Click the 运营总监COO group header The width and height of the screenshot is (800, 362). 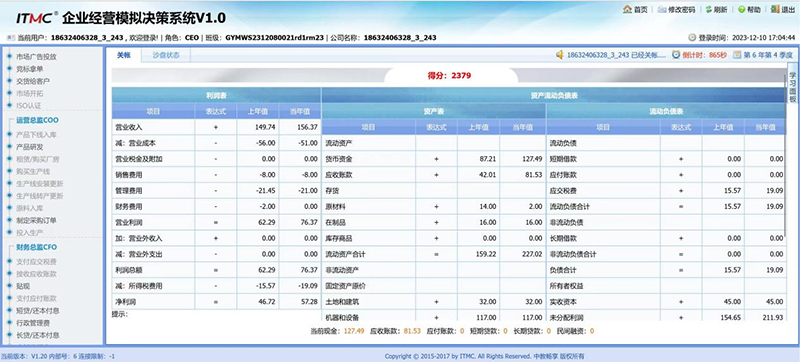click(x=37, y=120)
